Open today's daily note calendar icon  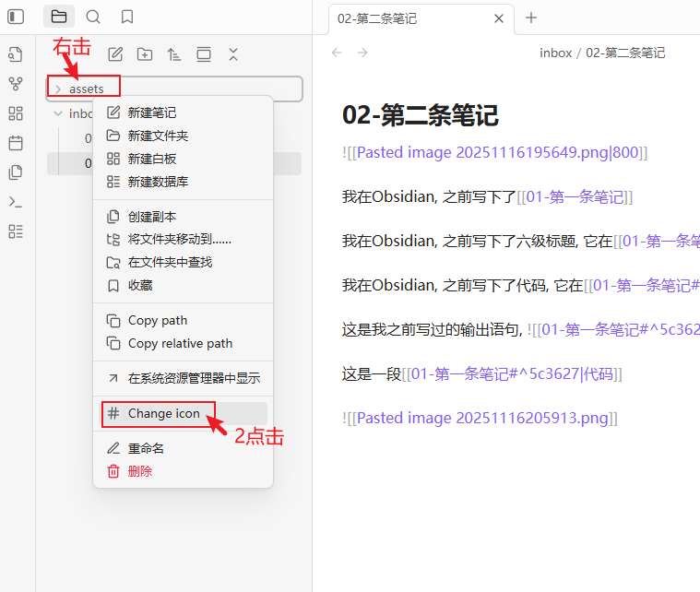(x=16, y=143)
